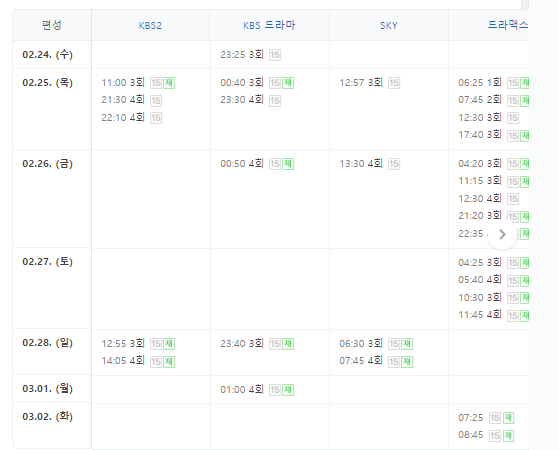Click the 재 rerun badge beside 00:40 3회
Image resolution: width=558 pixels, height=450 pixels.
[x=288, y=83]
